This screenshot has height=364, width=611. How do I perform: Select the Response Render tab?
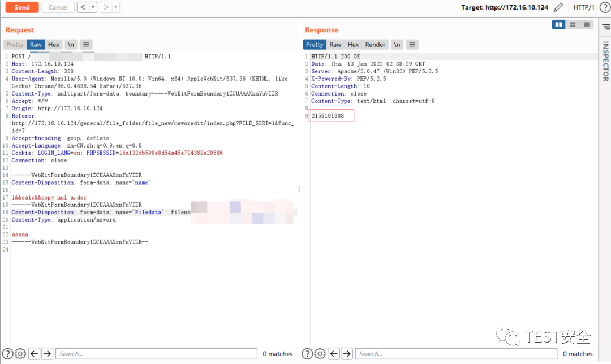coord(375,45)
